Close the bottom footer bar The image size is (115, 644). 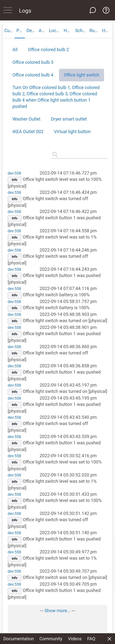(109, 638)
